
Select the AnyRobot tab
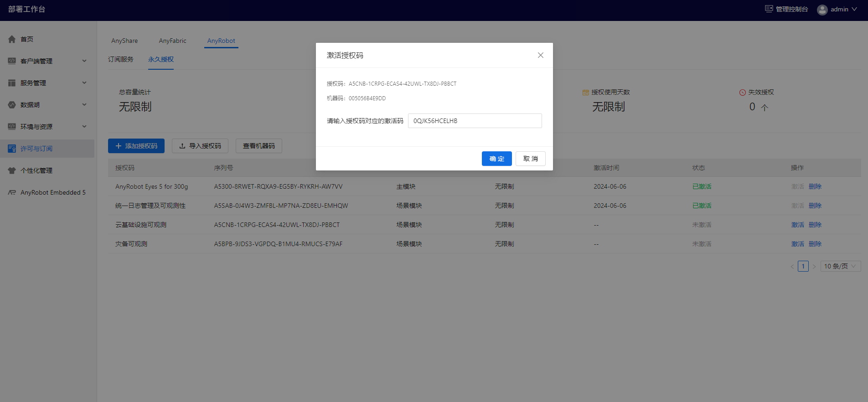point(221,41)
